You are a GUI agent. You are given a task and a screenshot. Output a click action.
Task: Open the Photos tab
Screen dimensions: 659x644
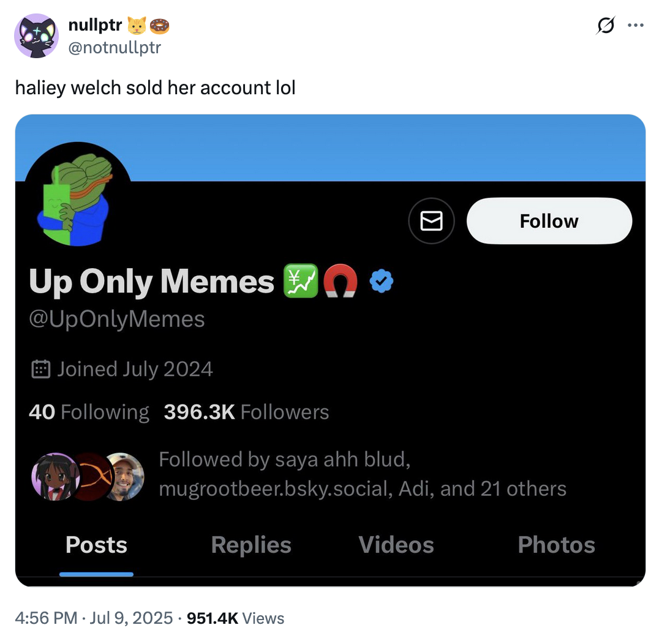556,545
